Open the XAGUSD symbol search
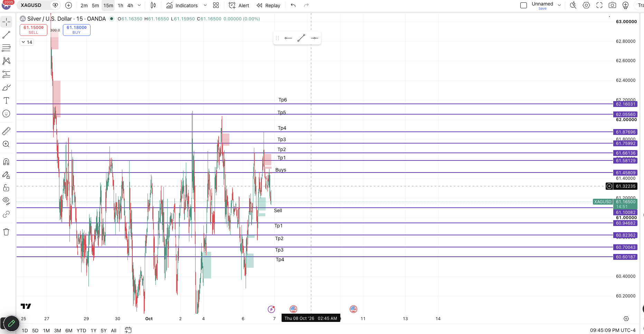 [31, 5]
